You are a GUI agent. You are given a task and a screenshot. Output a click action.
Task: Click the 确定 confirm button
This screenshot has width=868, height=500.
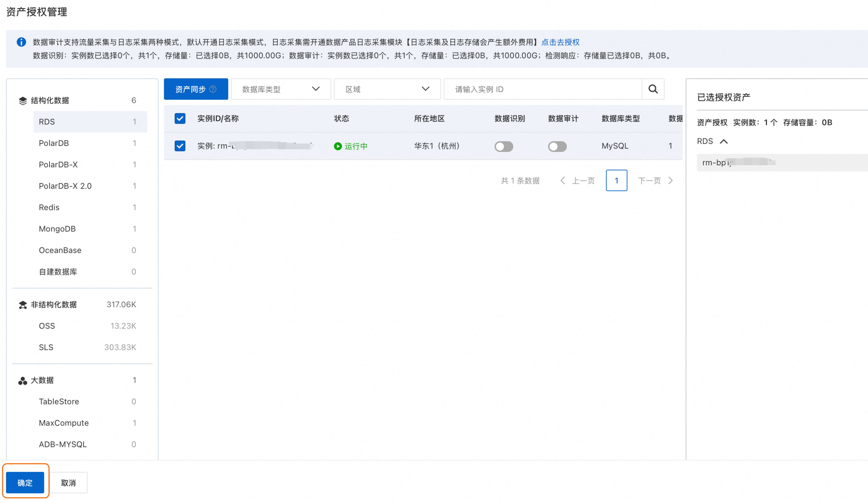pos(25,482)
